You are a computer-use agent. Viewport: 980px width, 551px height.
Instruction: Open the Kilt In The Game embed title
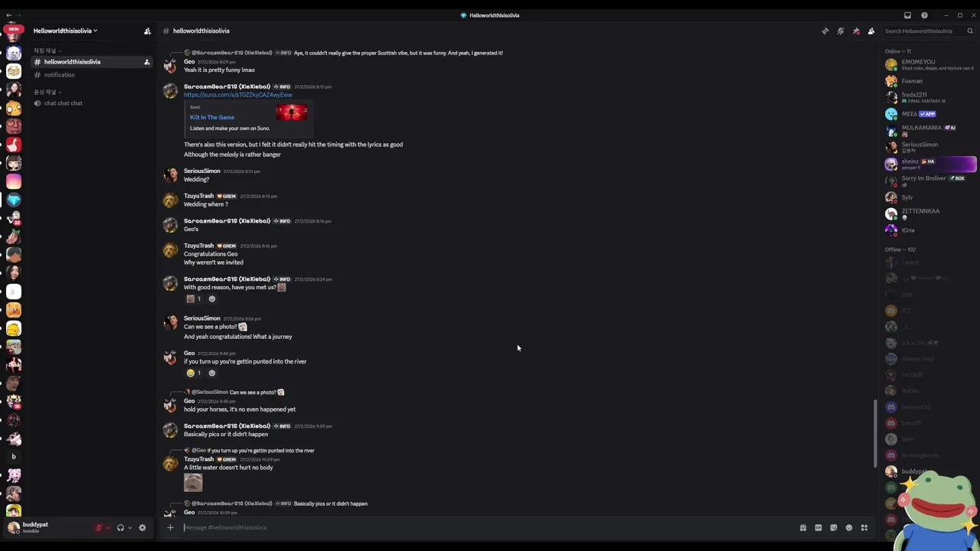[x=212, y=117]
